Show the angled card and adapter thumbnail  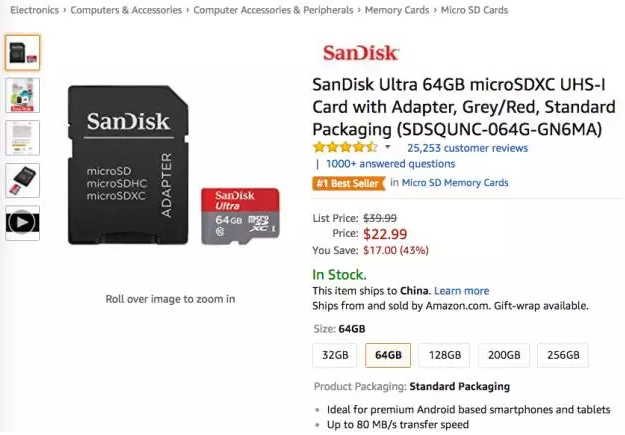click(22, 180)
